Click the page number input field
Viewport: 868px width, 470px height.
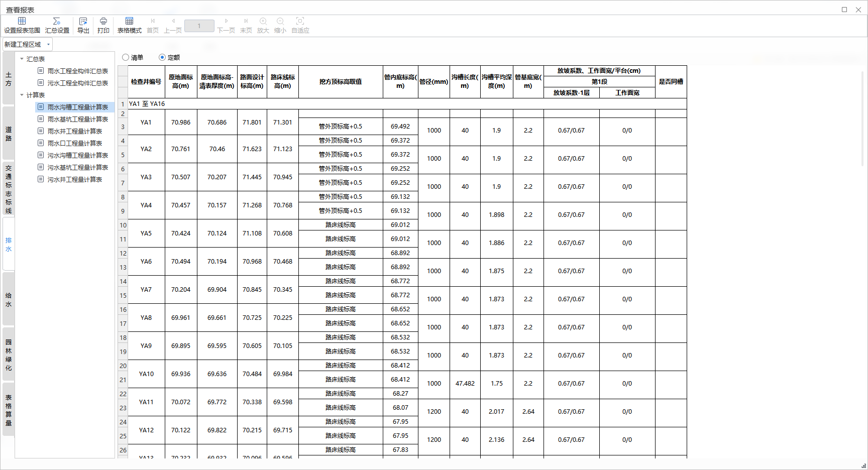point(199,26)
